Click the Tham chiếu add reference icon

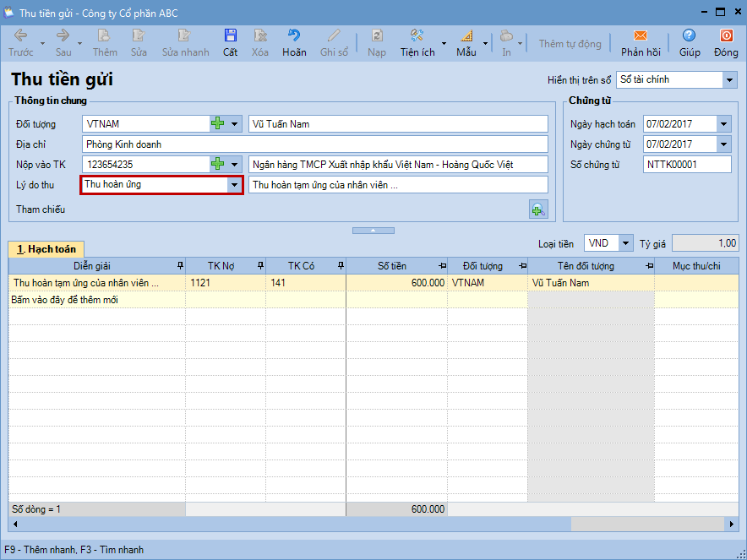[x=537, y=209]
